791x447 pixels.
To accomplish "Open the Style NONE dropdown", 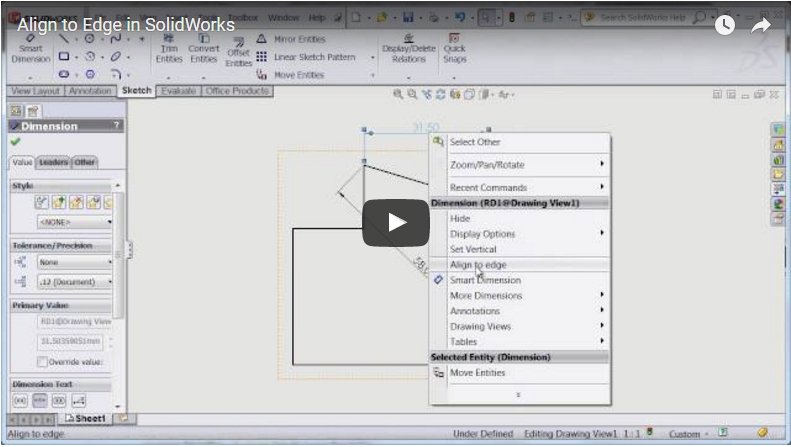I will pos(75,222).
